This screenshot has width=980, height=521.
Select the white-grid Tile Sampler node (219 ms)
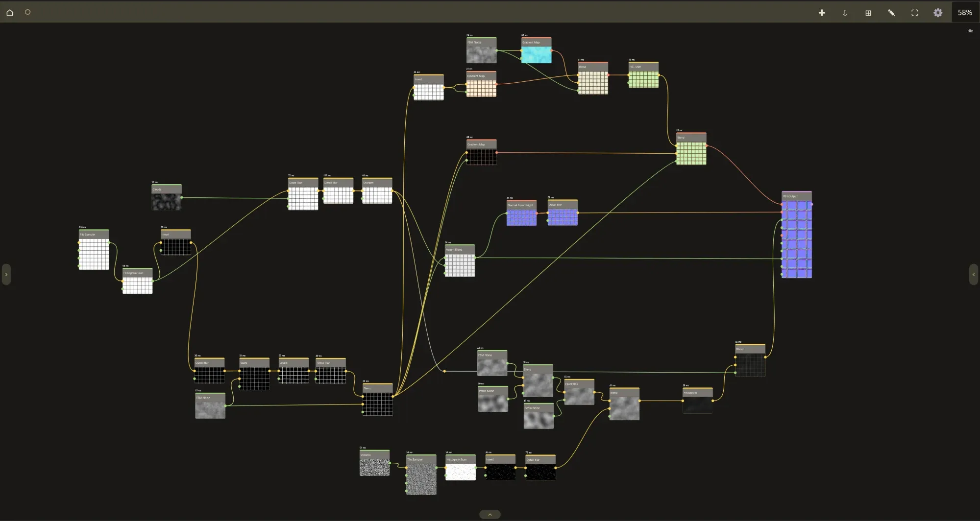click(94, 250)
